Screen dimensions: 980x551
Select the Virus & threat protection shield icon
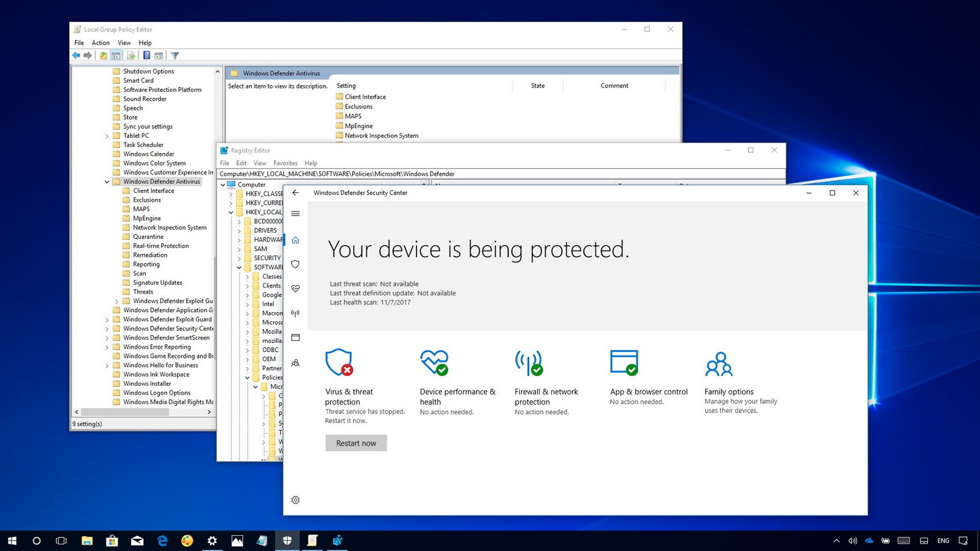point(296,264)
